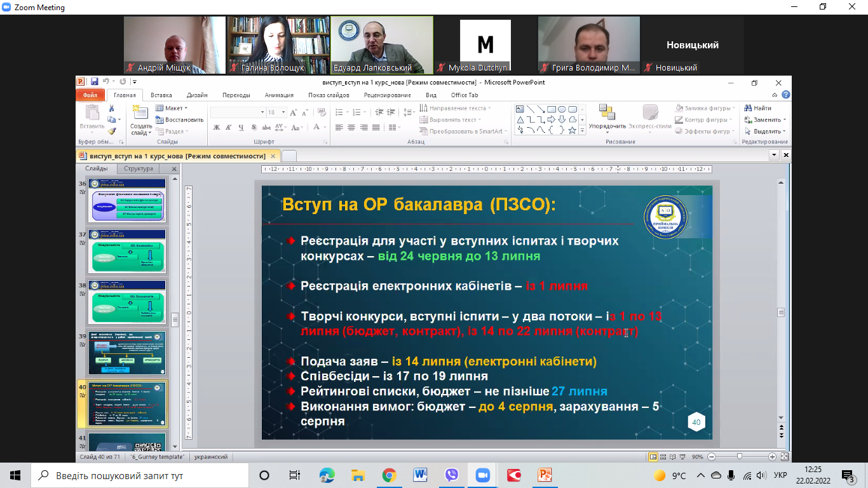Toggle Bold text formatting
The image size is (868, 488).
(x=217, y=128)
